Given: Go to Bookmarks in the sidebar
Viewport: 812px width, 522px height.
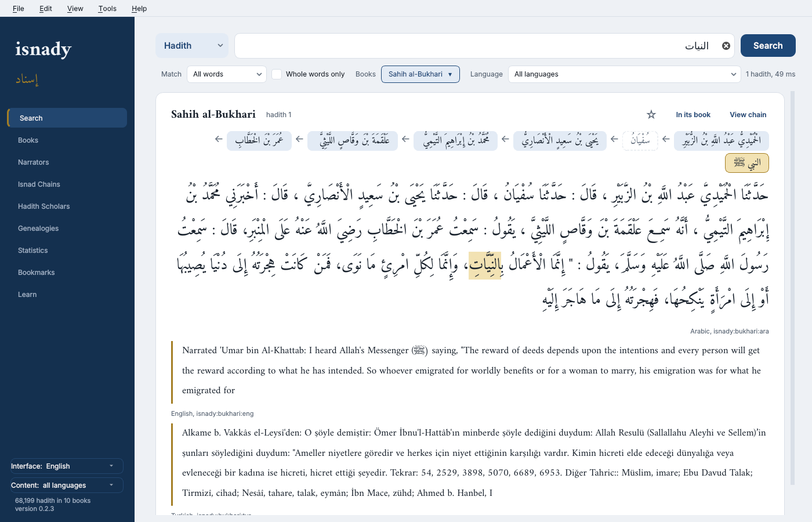Looking at the screenshot, I should [x=67, y=273].
